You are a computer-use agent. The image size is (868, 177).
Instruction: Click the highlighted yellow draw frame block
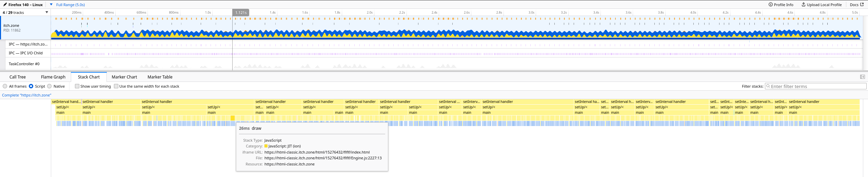(x=233, y=118)
